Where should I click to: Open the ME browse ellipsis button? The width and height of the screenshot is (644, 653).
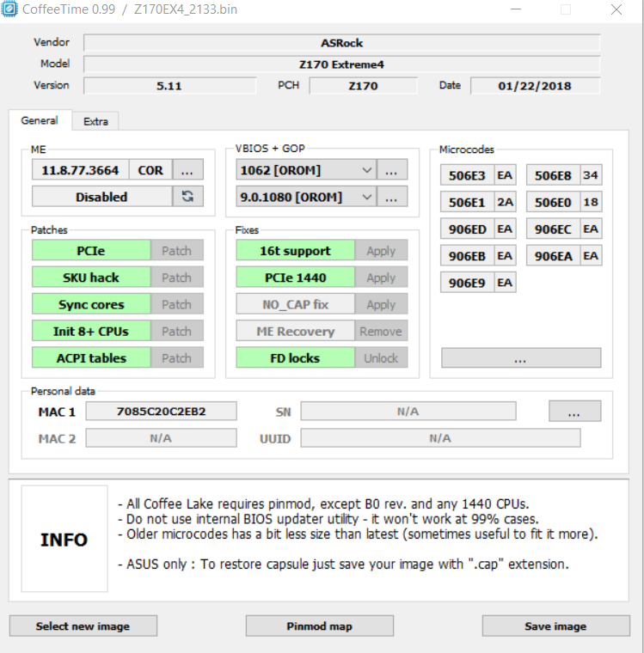point(187,169)
